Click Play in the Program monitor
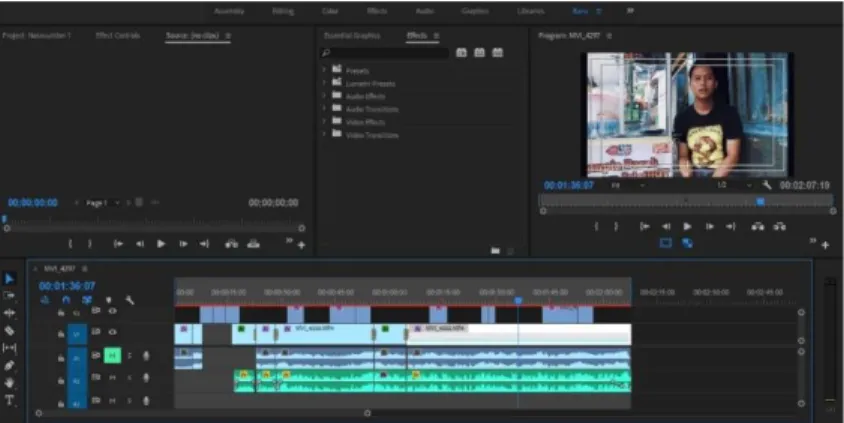The width and height of the screenshot is (844, 423). pyautogui.click(x=687, y=227)
